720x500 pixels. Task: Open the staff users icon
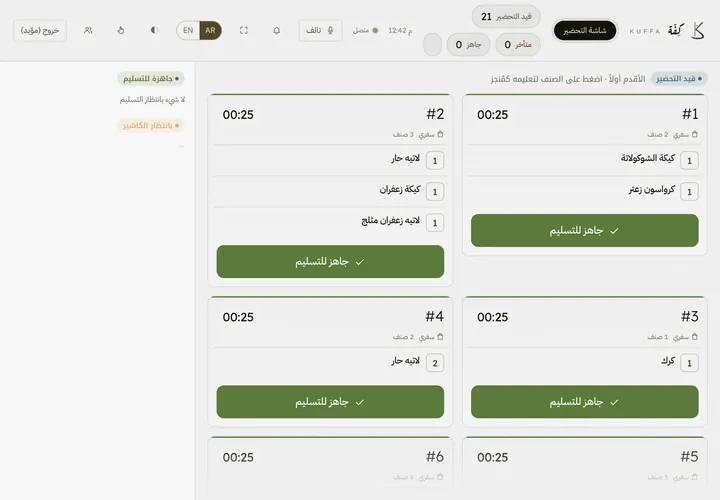pyautogui.click(x=88, y=30)
